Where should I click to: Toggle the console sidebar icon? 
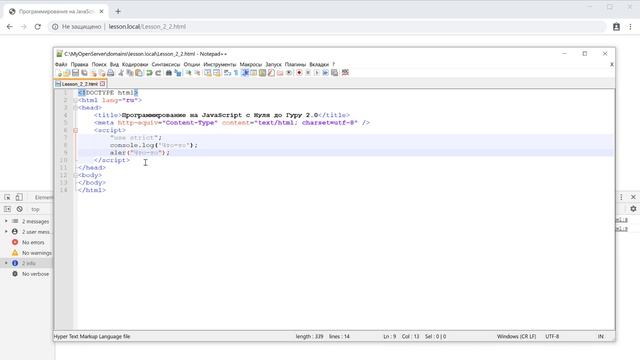[7, 209]
